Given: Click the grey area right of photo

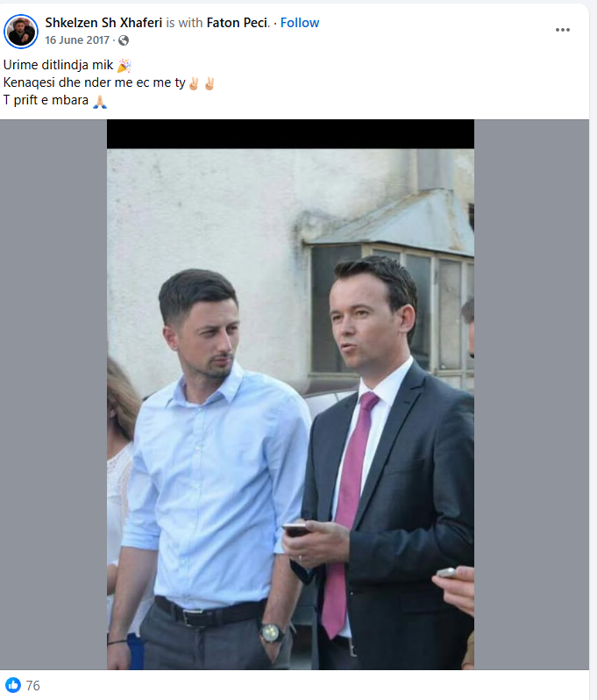Looking at the screenshot, I should (x=531, y=395).
